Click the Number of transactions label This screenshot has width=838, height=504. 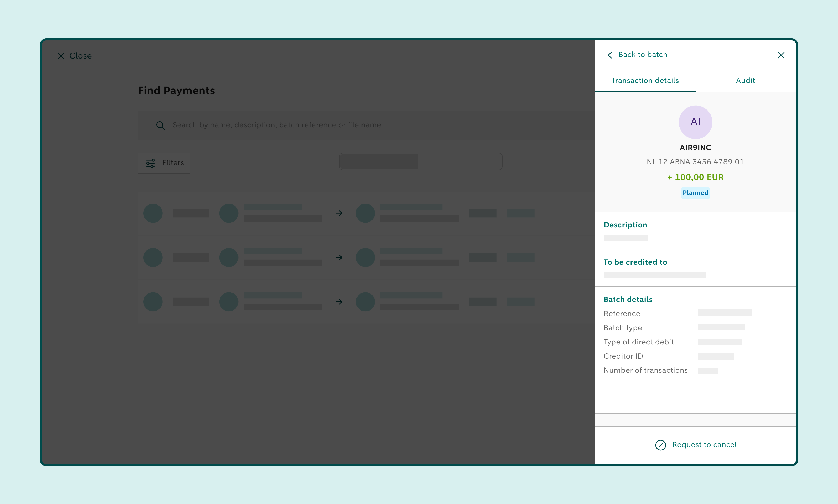(x=645, y=371)
